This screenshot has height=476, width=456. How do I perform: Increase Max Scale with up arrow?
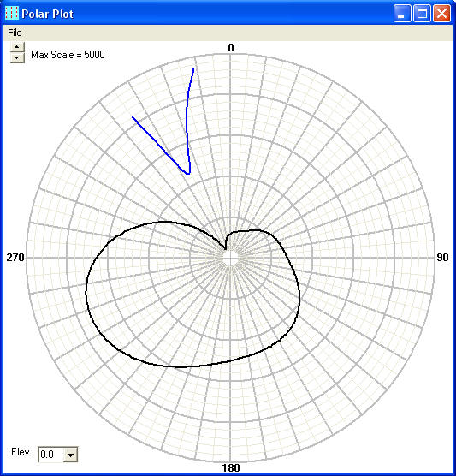pyautogui.click(x=17, y=47)
